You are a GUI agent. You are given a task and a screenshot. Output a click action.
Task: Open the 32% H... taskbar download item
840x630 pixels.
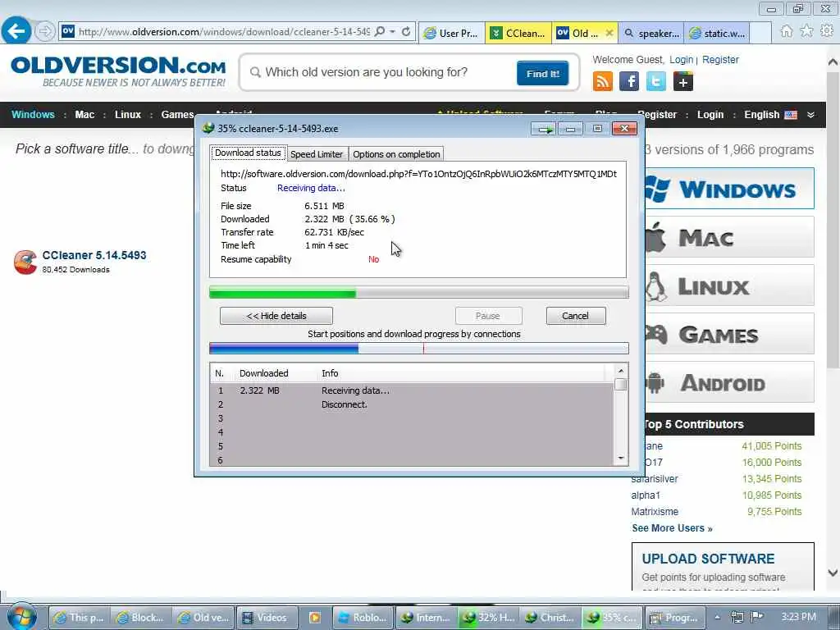[x=489, y=618]
